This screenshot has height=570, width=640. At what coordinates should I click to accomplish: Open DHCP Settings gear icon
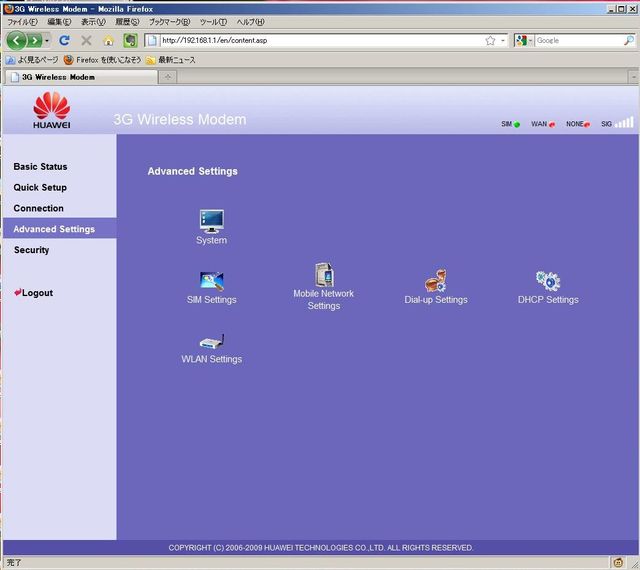tap(547, 281)
